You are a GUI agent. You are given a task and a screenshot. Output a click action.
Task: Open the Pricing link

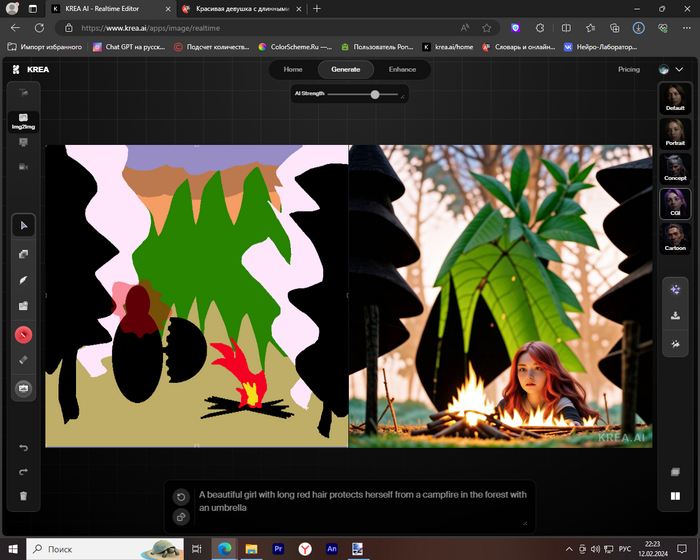pos(629,70)
